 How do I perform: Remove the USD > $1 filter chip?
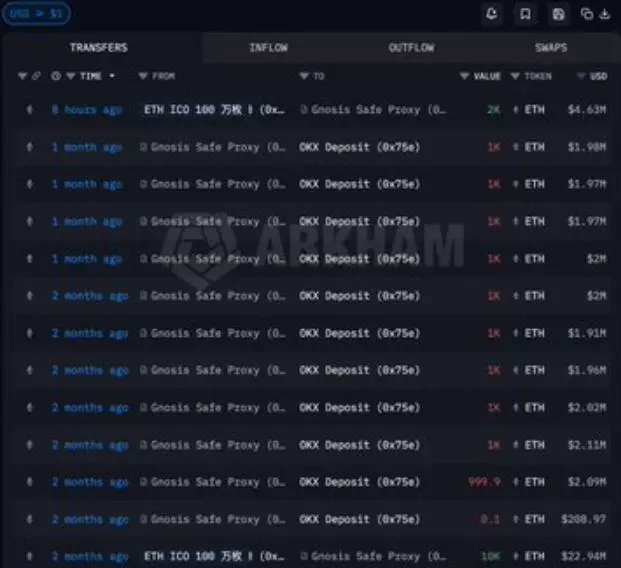point(36,13)
